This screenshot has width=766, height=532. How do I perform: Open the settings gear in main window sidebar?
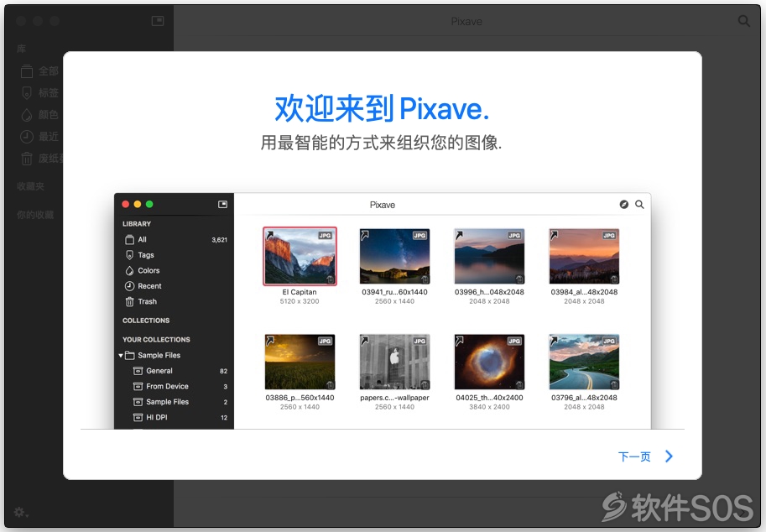20,512
